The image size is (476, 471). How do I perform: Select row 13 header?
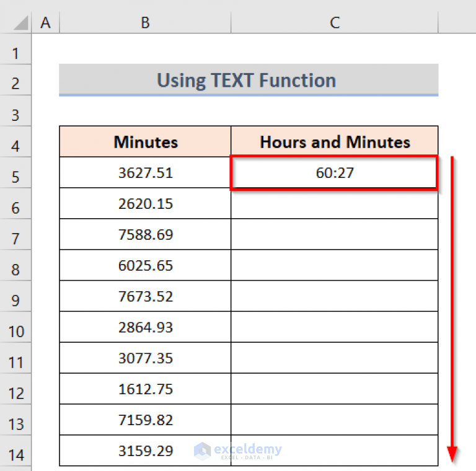(15, 420)
